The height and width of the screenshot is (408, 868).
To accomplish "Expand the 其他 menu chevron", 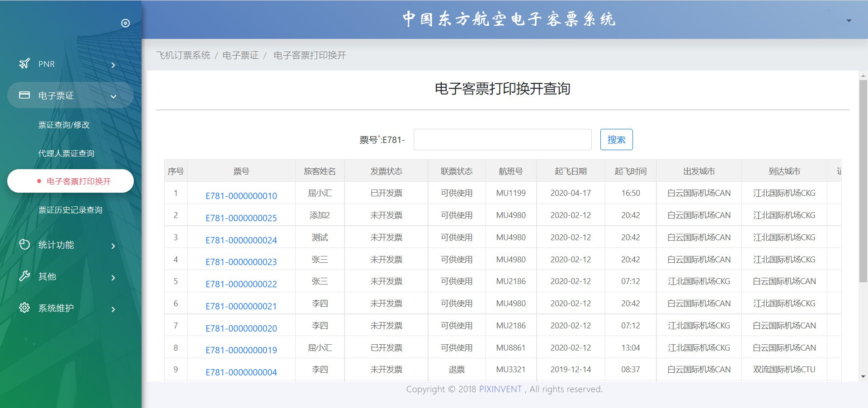I will pos(113,278).
